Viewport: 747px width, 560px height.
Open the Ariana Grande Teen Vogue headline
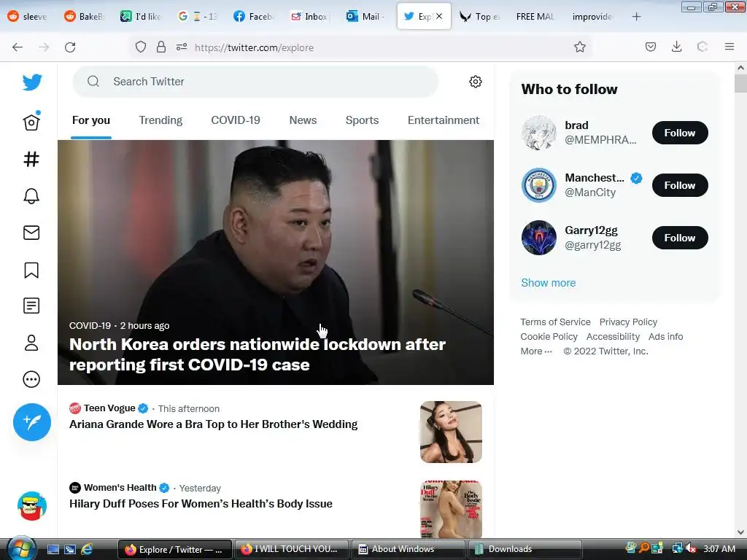pos(214,424)
